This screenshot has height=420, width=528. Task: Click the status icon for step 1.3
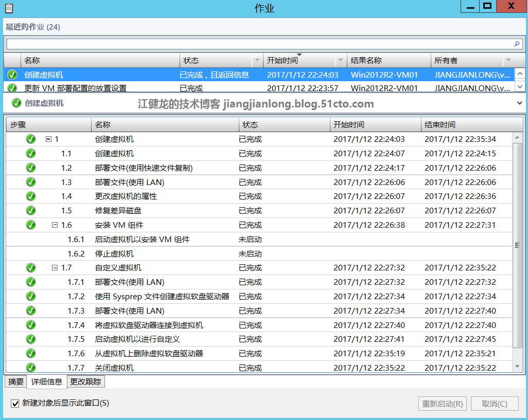[31, 182]
